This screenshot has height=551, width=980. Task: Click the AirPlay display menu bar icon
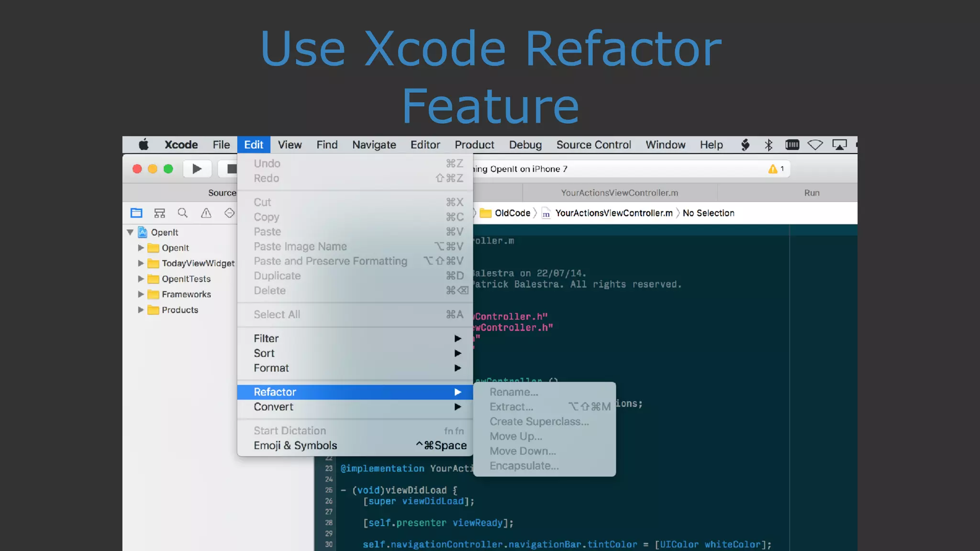pyautogui.click(x=839, y=144)
